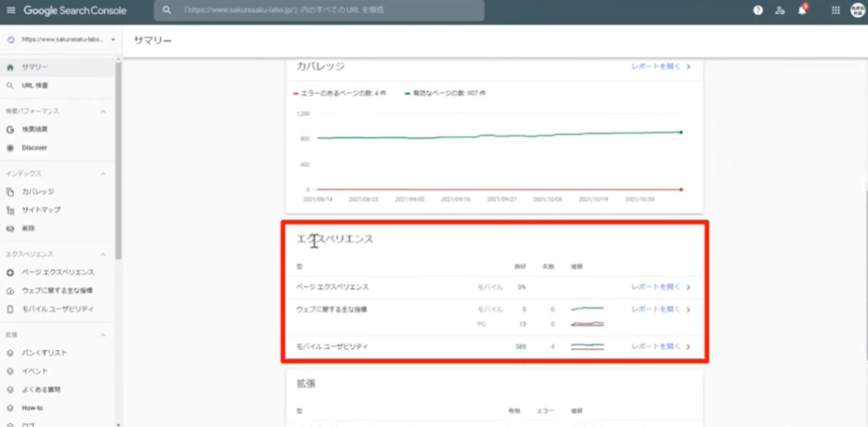Open report for ウェブに関する主な指標 row
The image size is (868, 427).
pyautogui.click(x=656, y=310)
